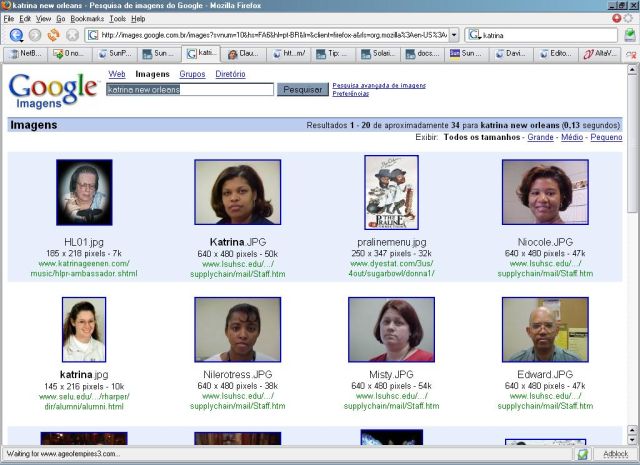640x465 pixels.
Task: Click the page favicon in the address bar
Action: (93, 35)
